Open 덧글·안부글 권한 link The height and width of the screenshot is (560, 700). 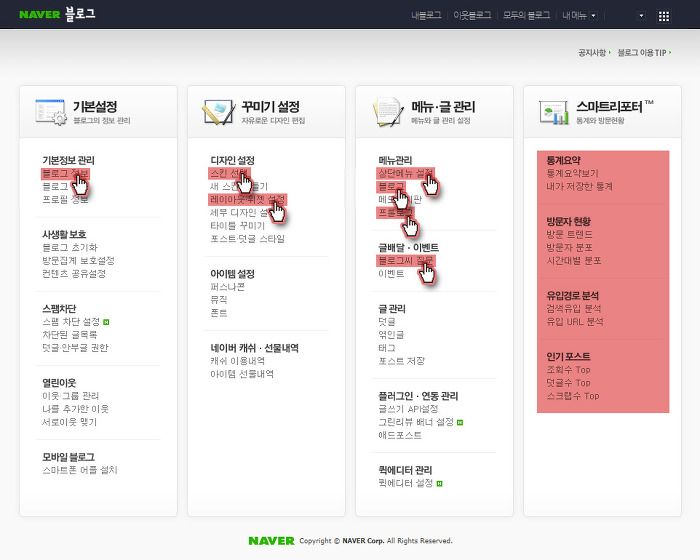pyautogui.click(x=75, y=347)
